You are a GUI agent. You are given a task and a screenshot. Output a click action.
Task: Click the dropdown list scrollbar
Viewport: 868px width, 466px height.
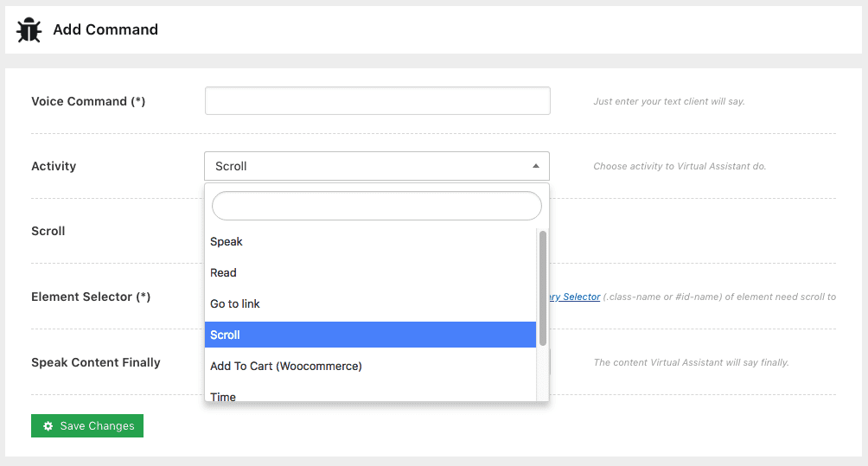tap(543, 287)
